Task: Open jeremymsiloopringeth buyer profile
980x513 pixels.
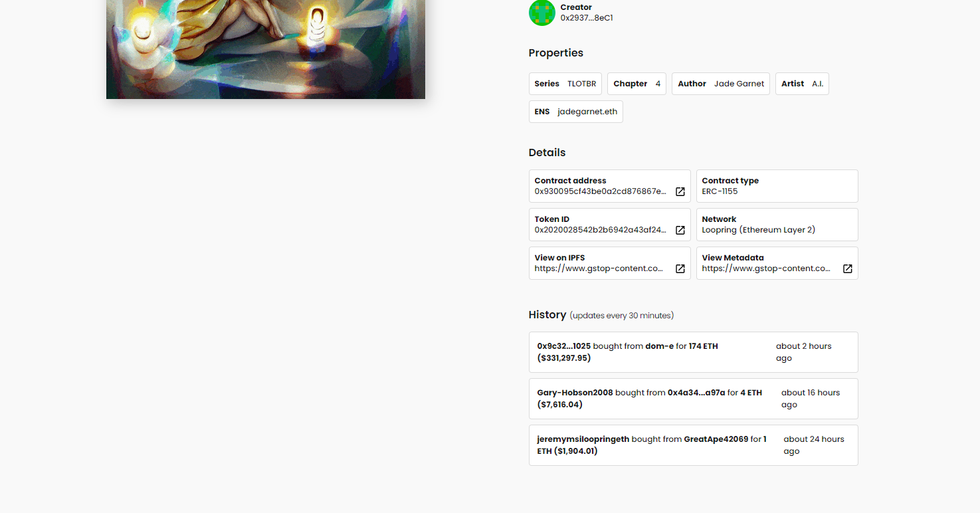Action: tap(583, 439)
